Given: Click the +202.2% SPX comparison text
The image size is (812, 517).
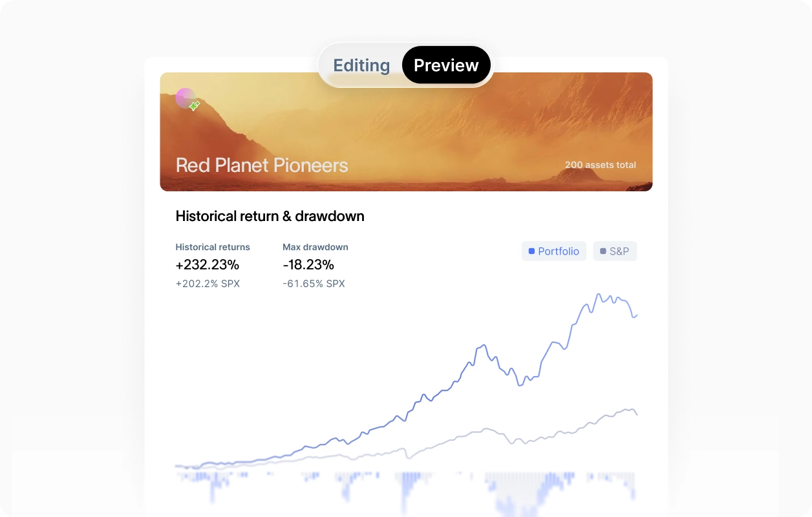Looking at the screenshot, I should (208, 284).
